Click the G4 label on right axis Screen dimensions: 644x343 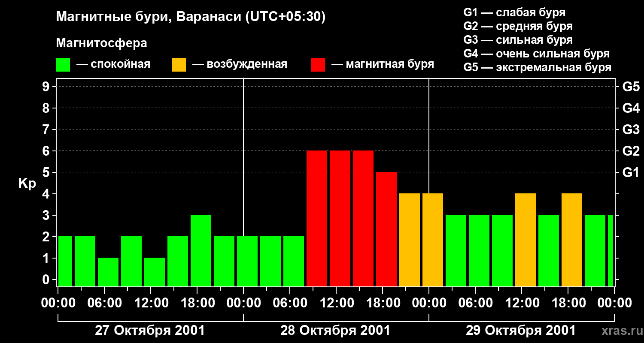(x=631, y=108)
